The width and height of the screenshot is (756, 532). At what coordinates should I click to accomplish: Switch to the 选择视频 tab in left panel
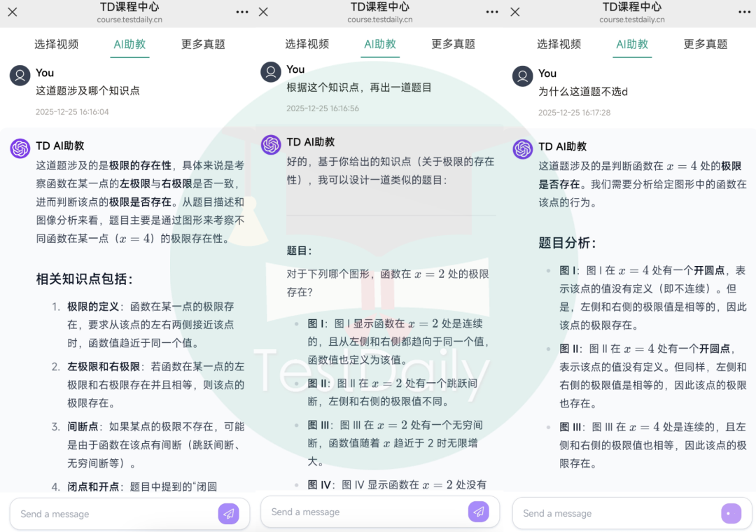(56, 43)
